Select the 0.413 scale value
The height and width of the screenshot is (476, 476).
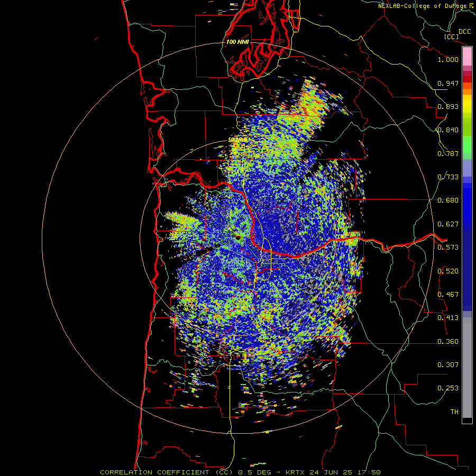(x=448, y=318)
